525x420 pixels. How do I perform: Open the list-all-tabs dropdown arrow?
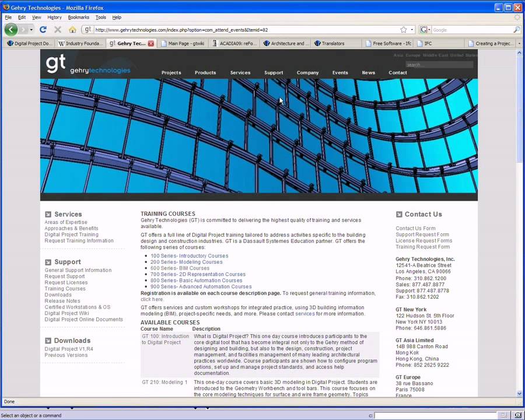click(519, 43)
